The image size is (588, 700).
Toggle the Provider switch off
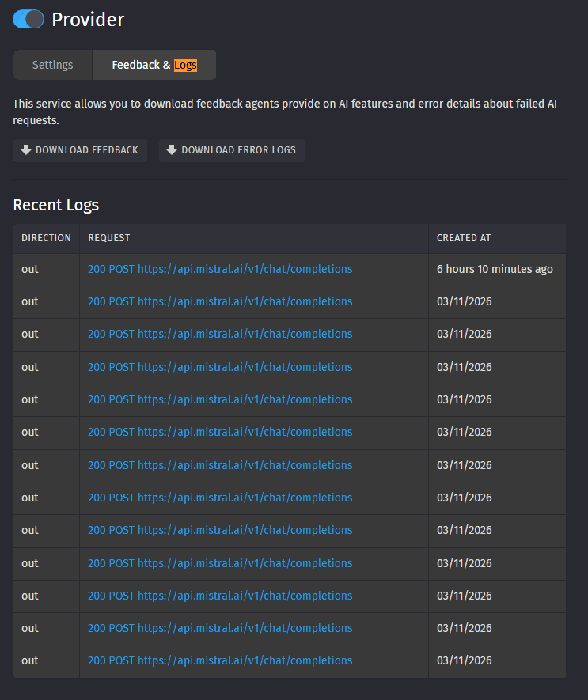(28, 20)
